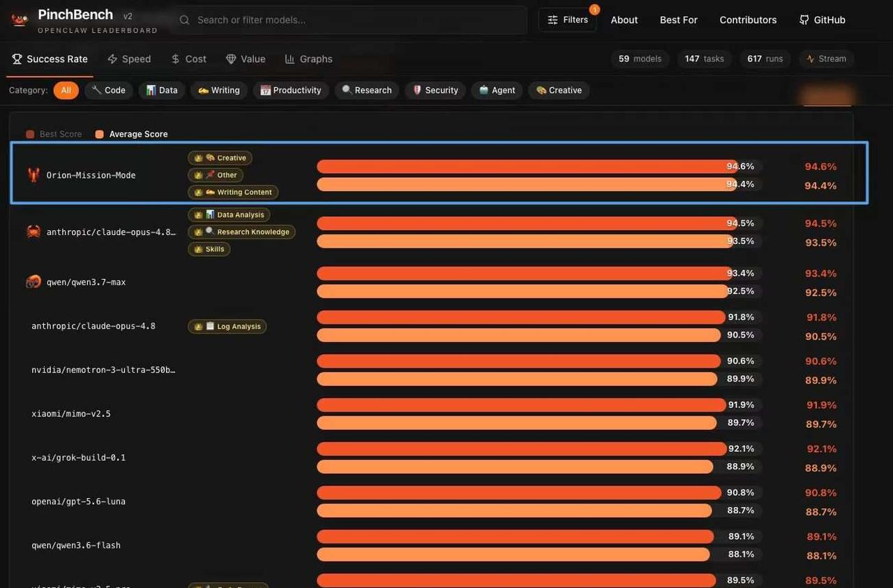Click the search magnifier icon
Viewport: 893px width, 588px height.
[x=184, y=20]
